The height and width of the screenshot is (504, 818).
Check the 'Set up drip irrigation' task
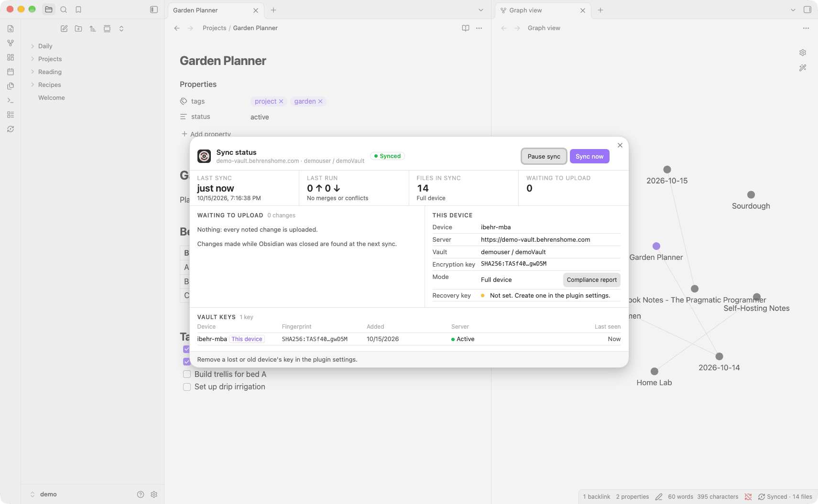click(187, 387)
